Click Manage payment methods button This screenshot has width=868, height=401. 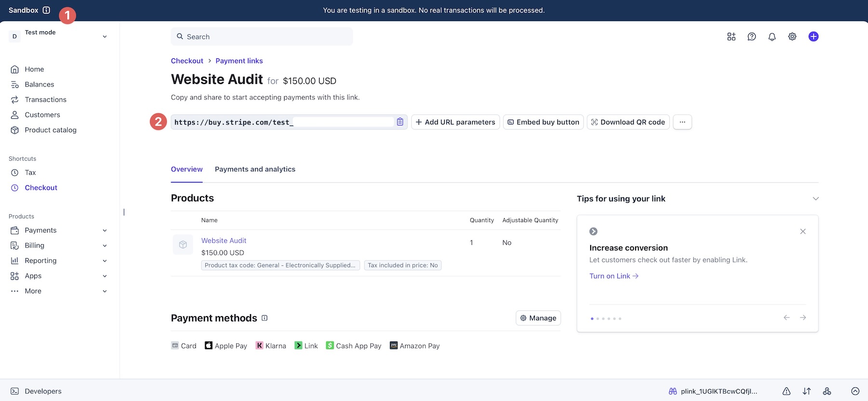(x=538, y=318)
